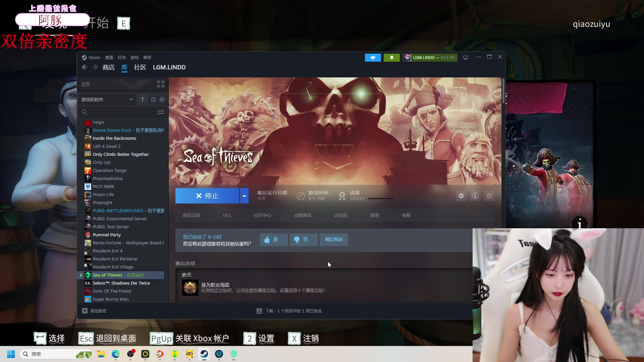The image size is (644, 362).
Task: Click the thumbs-down not recommend button
Action: point(304,240)
